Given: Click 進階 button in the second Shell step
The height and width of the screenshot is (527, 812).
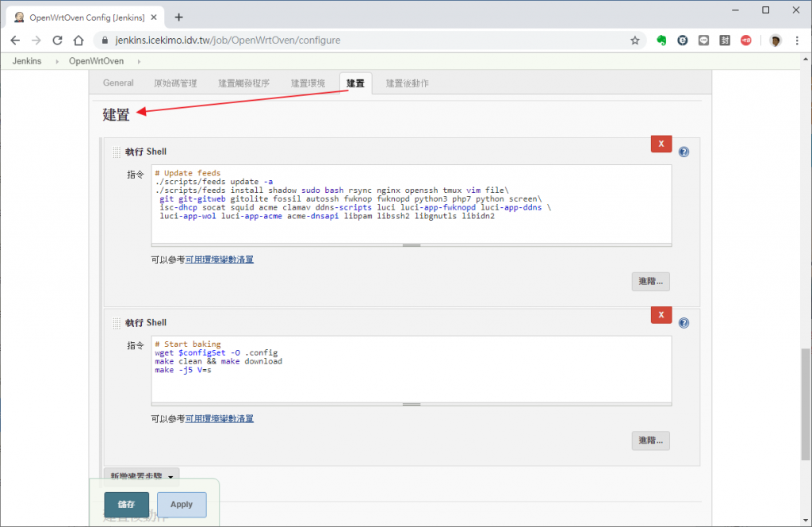Looking at the screenshot, I should pyautogui.click(x=650, y=440).
